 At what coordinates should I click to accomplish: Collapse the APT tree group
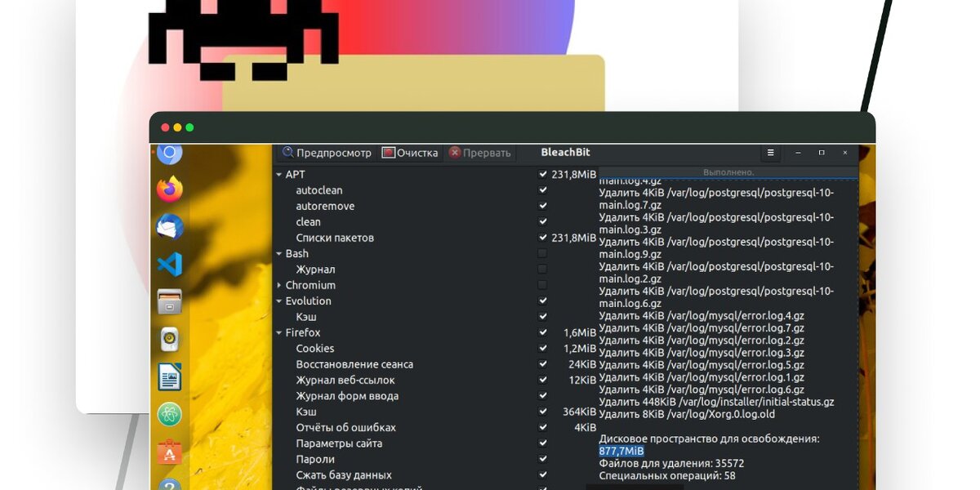tap(278, 175)
